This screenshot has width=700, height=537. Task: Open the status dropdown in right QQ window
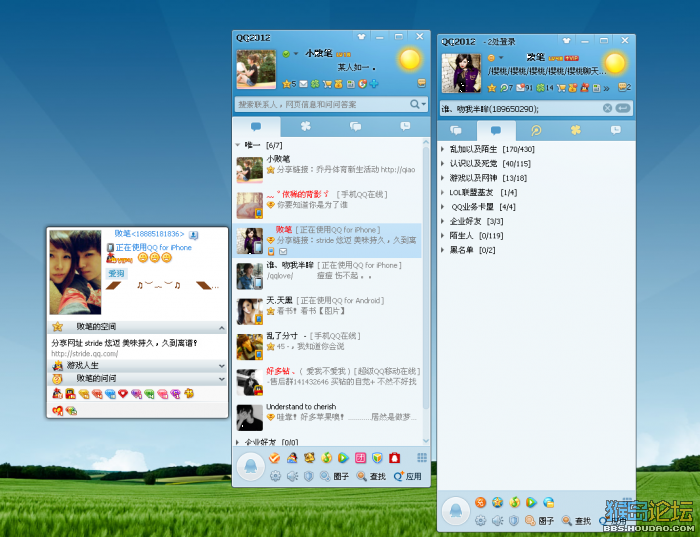tap(501, 58)
